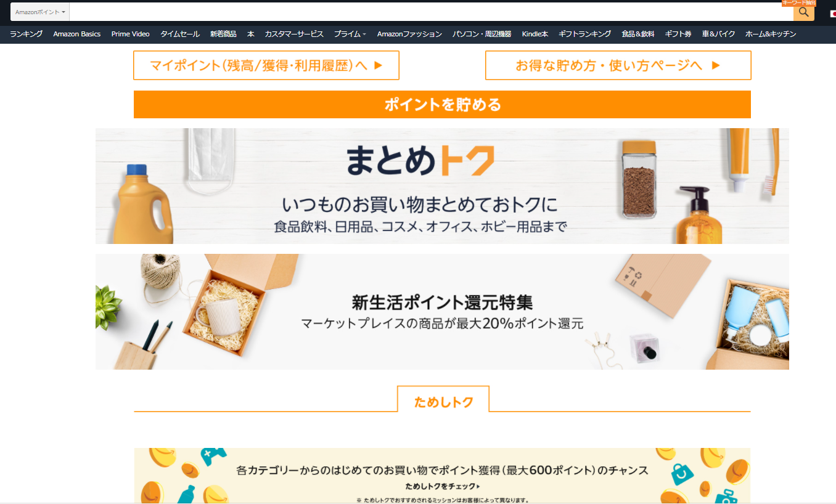836x504 pixels.
Task: Open Amazonファッション category
Action: click(409, 34)
